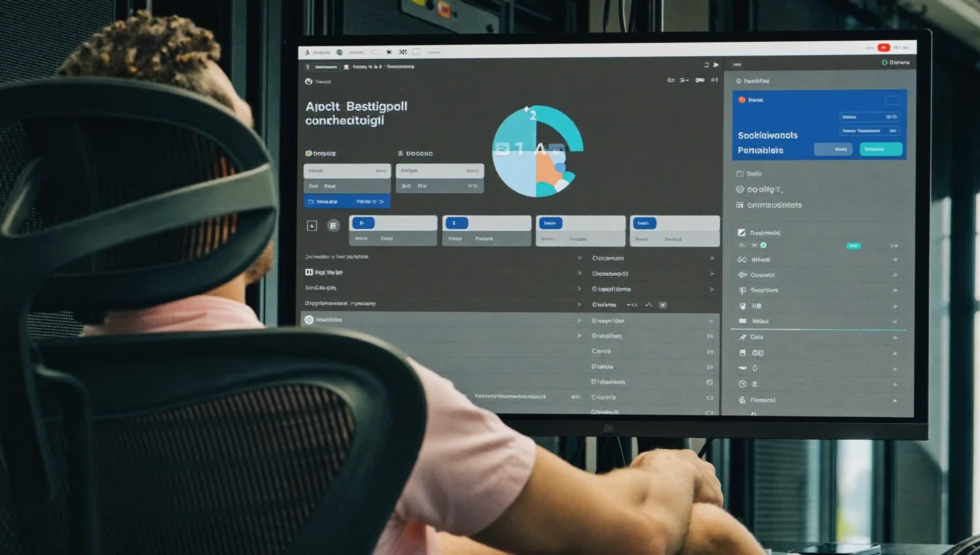Viewport: 980px width, 555px height.
Task: Click the circle icon in the highlighted list row
Action: point(309,320)
